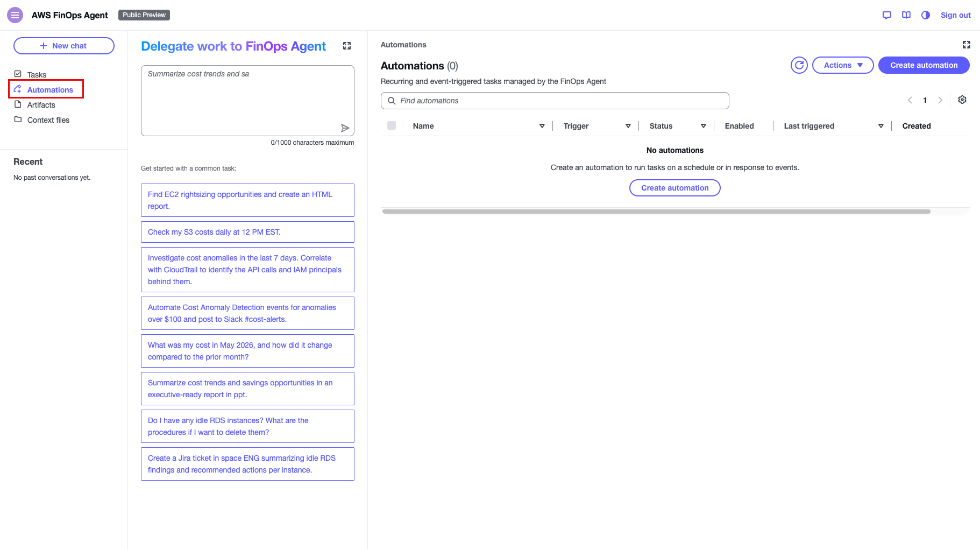Image resolution: width=980 pixels, height=549 pixels.
Task: Click the Automations sidebar icon
Action: tap(18, 89)
